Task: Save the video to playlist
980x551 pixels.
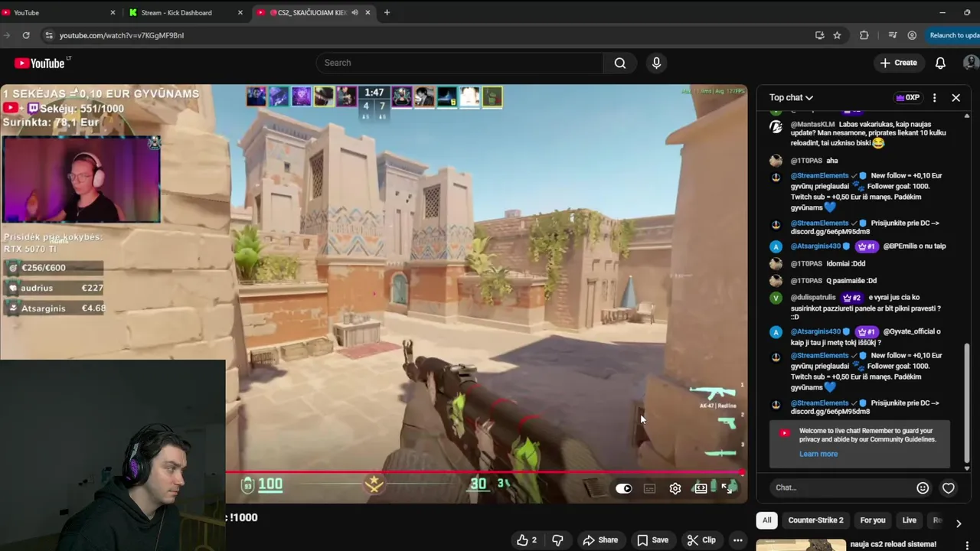Action: point(652,540)
